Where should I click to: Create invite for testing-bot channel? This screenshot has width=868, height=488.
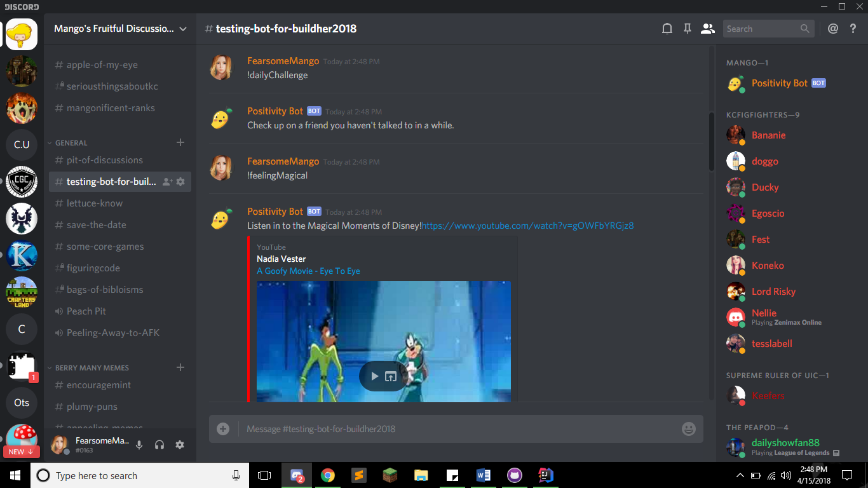[167, 182]
